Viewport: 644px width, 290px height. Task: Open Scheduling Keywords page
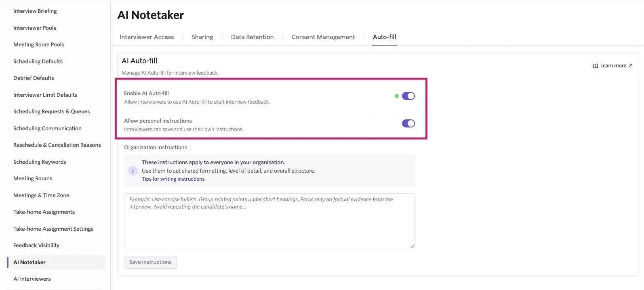click(40, 162)
